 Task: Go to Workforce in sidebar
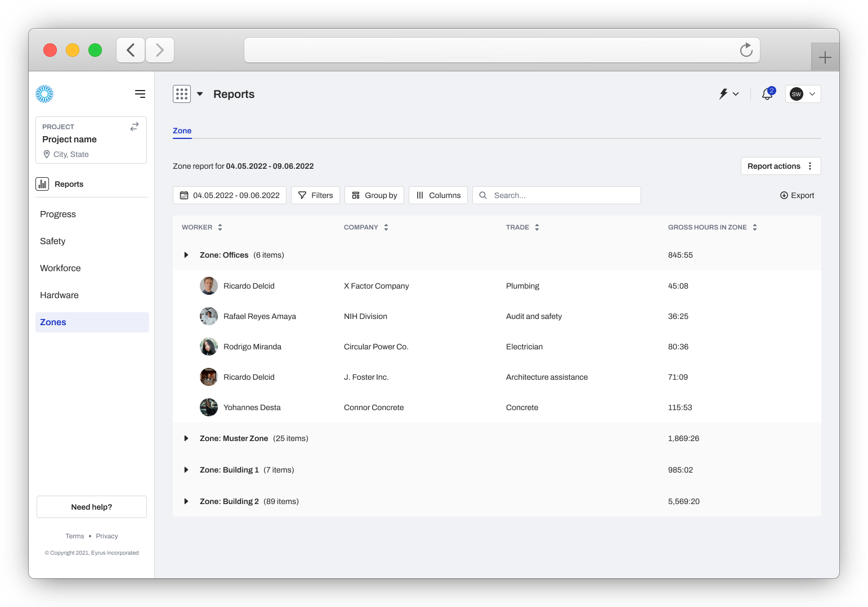pos(60,268)
